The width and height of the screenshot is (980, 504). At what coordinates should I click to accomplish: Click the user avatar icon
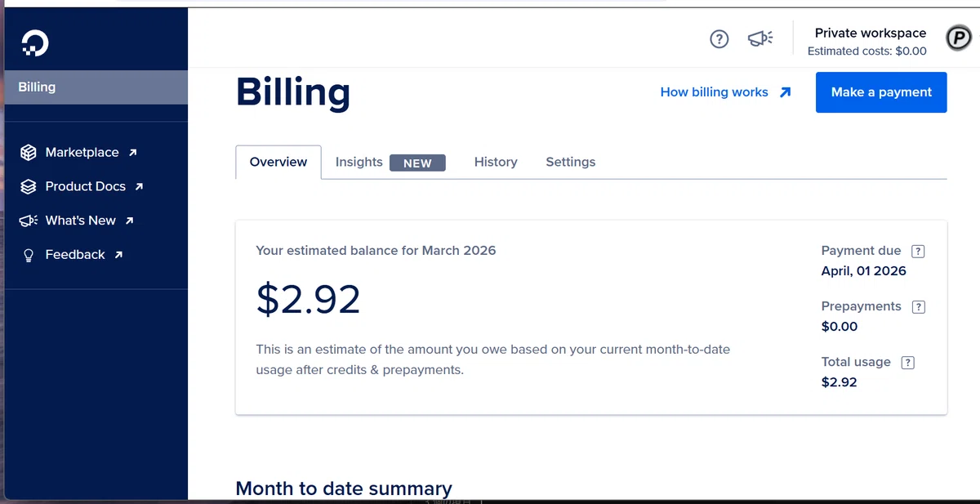[x=958, y=38]
